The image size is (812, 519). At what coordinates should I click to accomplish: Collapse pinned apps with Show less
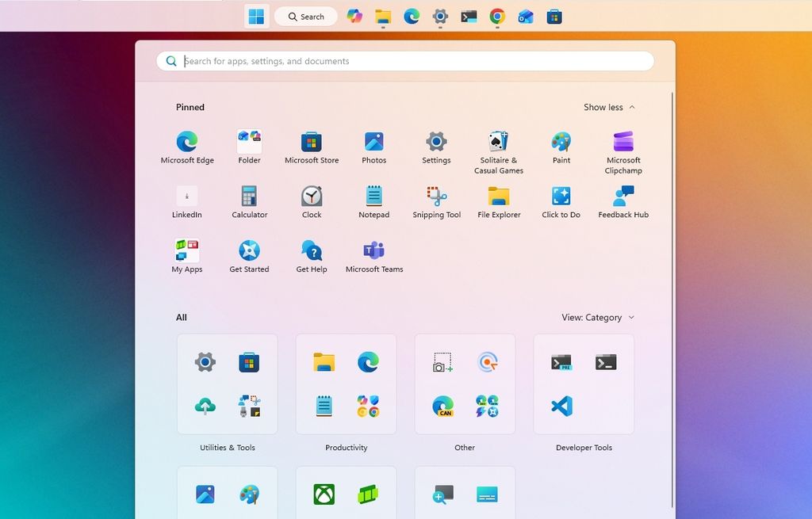[609, 107]
